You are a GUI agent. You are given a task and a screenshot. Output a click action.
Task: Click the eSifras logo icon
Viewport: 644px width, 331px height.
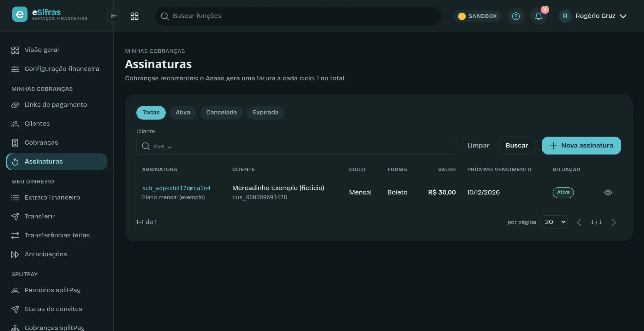tap(20, 14)
